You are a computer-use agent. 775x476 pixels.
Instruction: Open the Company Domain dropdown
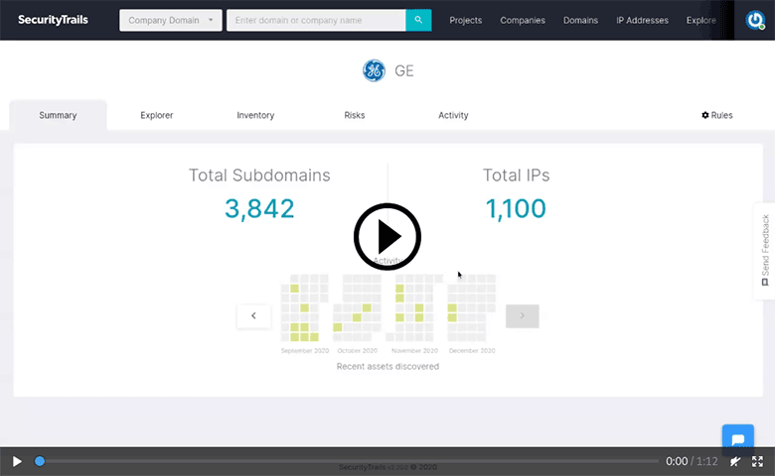[171, 20]
